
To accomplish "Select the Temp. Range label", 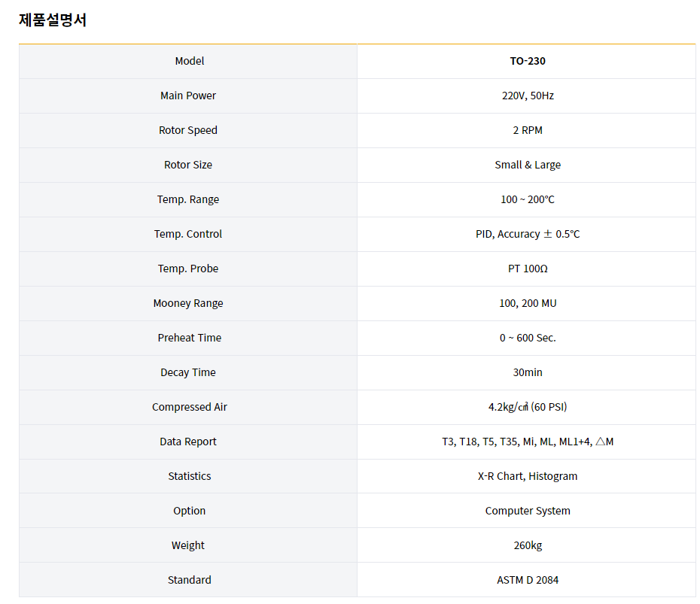I will tap(188, 199).
